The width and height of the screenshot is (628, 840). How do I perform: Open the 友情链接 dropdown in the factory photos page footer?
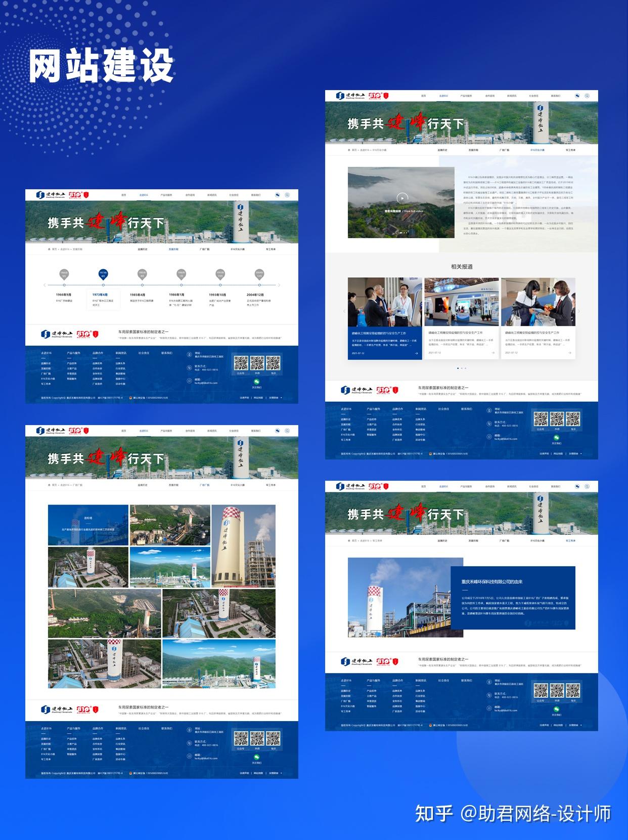(276, 773)
